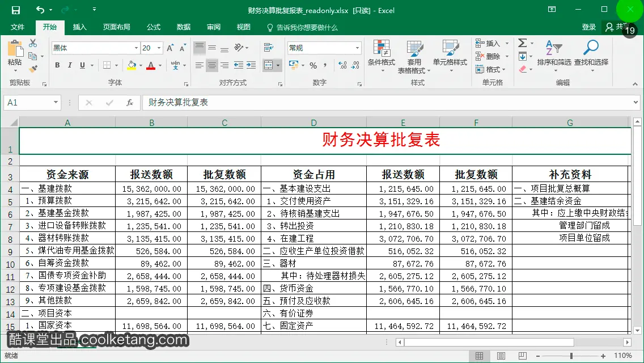
Task: Click the Clear eraser icon
Action: [523, 69]
